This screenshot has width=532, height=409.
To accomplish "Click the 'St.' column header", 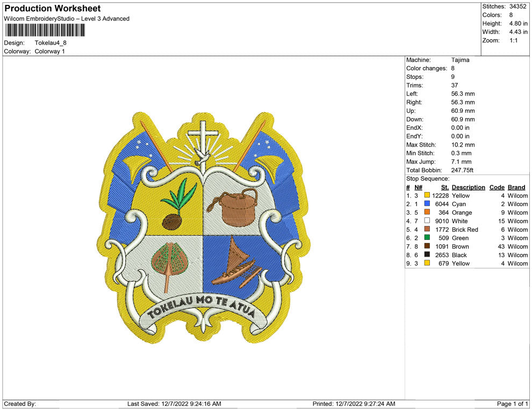I will coord(445,187).
